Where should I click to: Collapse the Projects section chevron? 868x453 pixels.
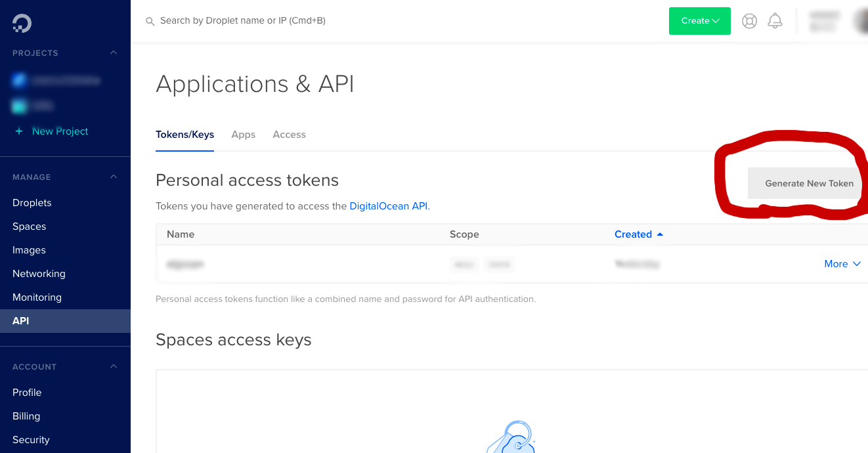[114, 53]
